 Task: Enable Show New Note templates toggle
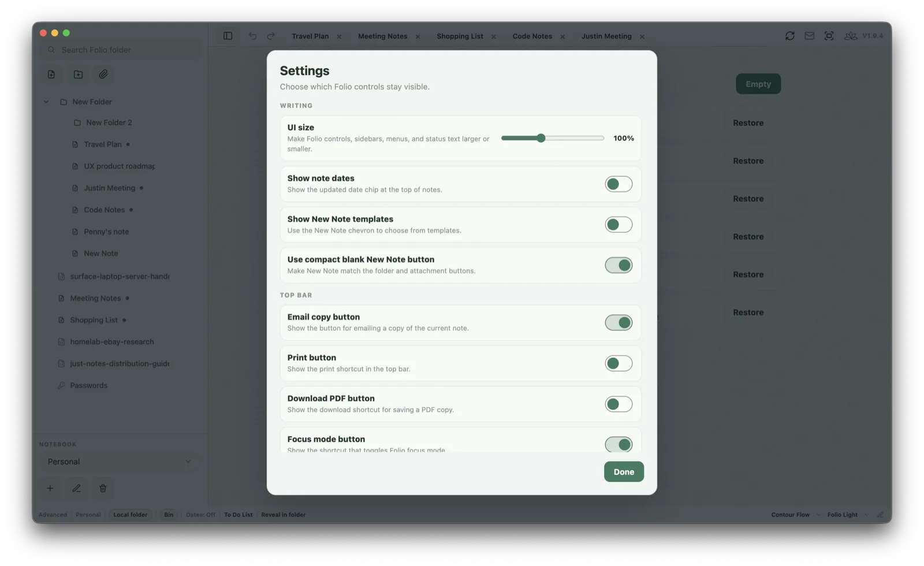click(x=619, y=225)
